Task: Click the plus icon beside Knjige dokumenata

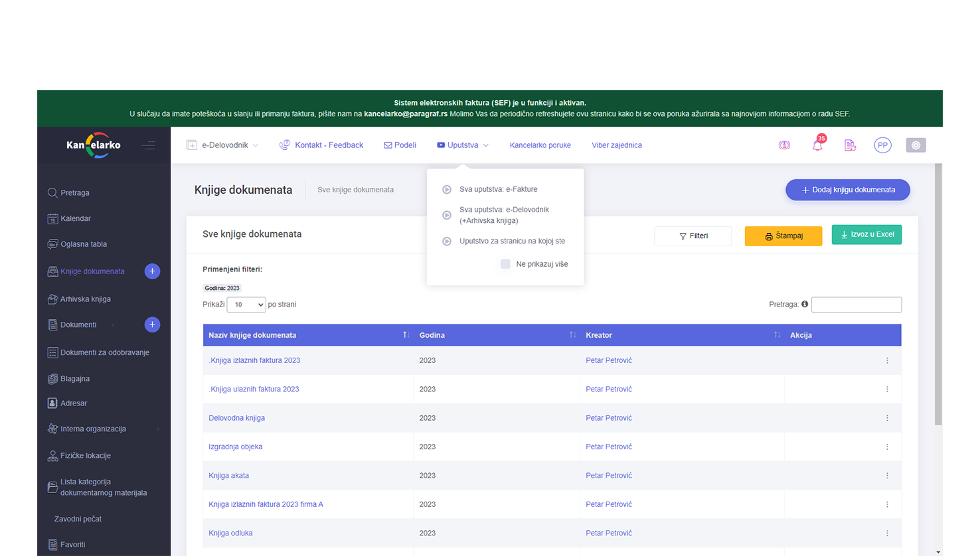Action: pos(152,271)
